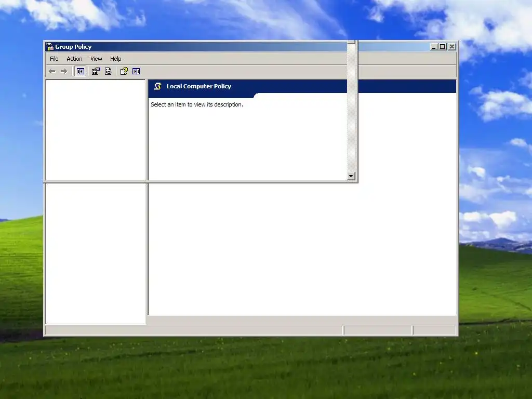This screenshot has width=532, height=399.
Task: Open the Action menu
Action: (x=74, y=59)
